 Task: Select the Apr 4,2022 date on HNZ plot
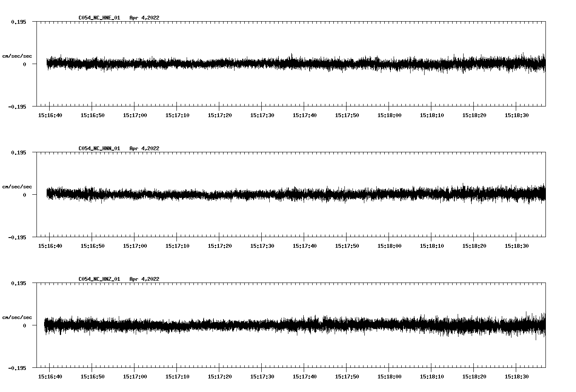[x=144, y=279]
